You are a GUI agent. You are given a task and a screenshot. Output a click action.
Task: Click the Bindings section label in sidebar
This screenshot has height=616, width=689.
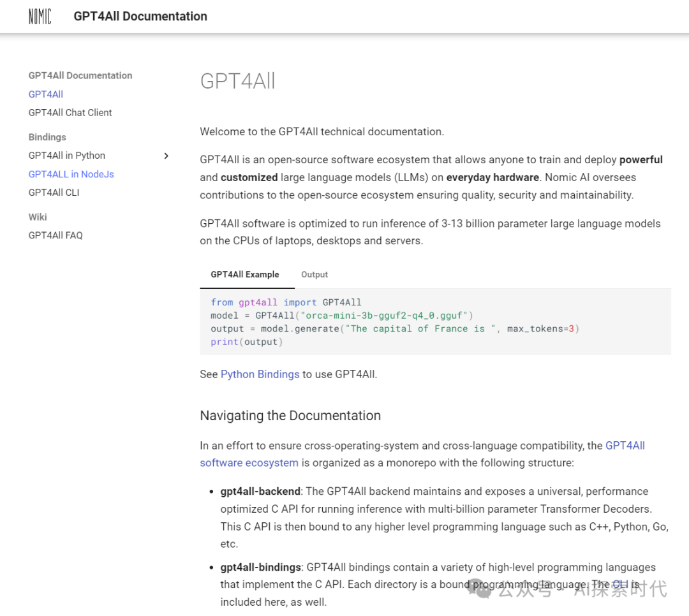(x=47, y=137)
